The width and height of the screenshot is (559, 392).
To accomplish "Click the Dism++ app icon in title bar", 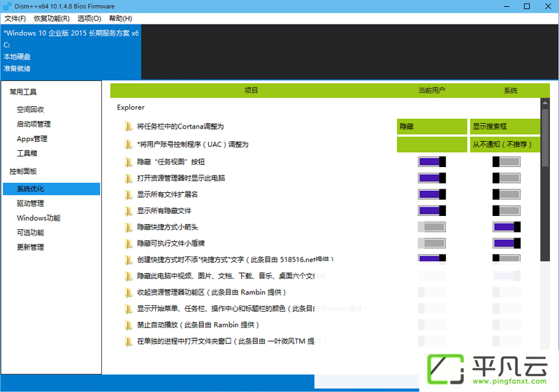I will (x=7, y=6).
